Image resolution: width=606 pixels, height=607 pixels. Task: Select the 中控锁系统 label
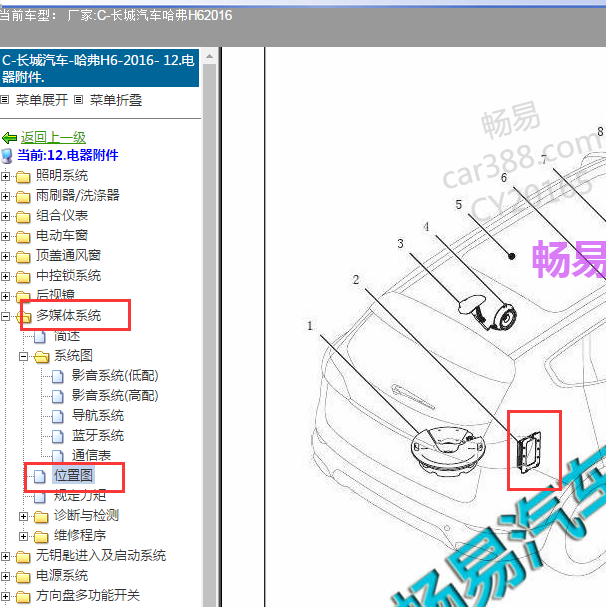point(69,275)
